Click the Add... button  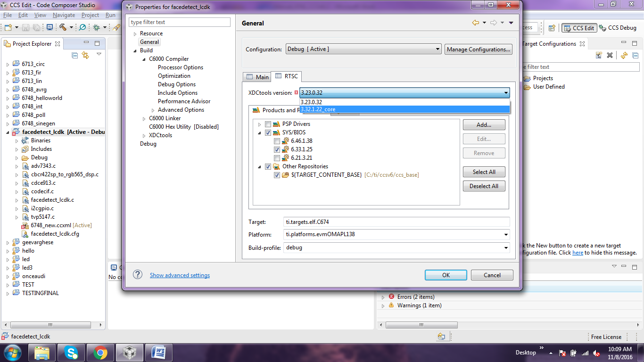pos(484,125)
